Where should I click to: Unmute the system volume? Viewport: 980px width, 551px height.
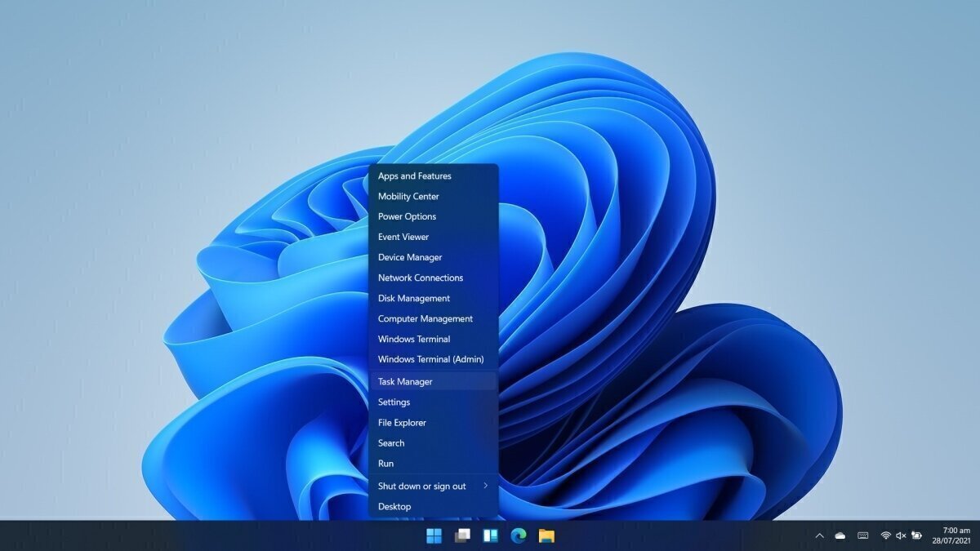(x=900, y=535)
